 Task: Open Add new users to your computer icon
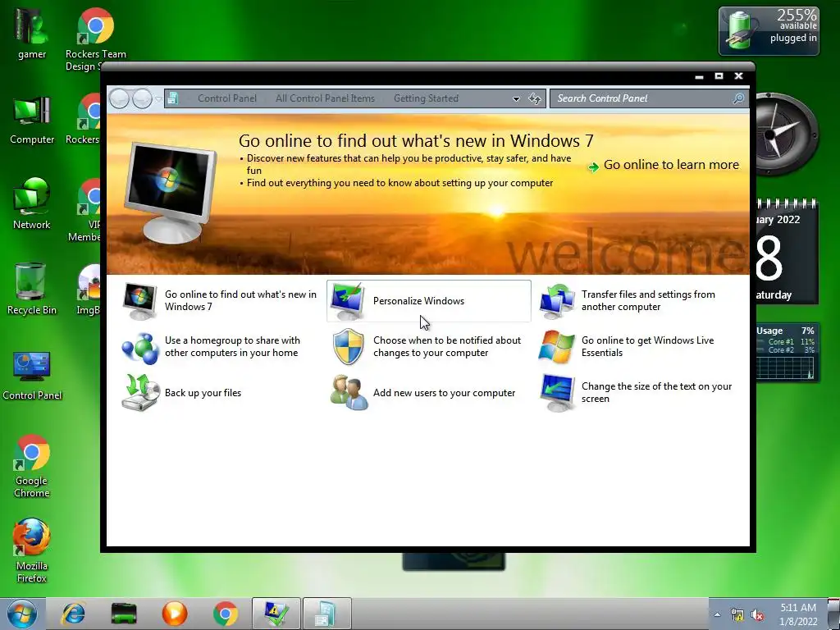[349, 393]
